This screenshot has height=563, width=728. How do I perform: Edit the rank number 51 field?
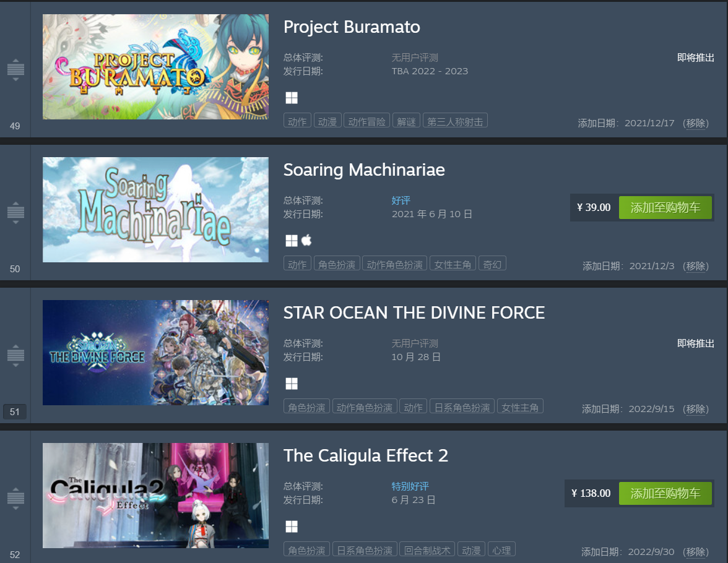(15, 411)
